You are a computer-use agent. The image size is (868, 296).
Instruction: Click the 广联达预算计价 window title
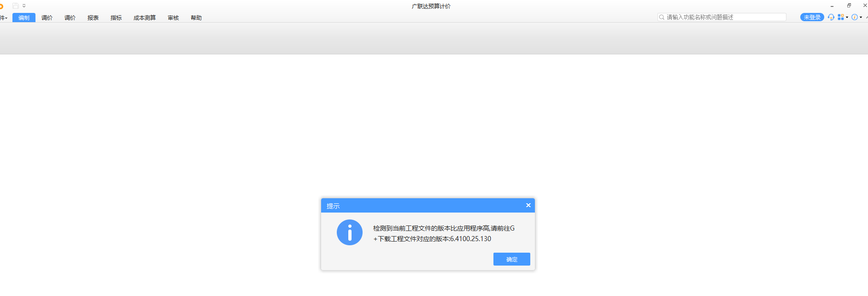click(x=431, y=6)
